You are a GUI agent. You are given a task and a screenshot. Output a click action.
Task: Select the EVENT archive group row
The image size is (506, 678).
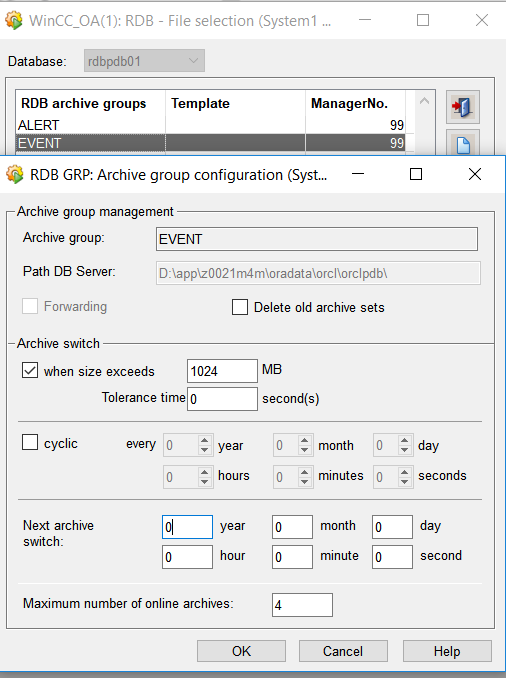click(211, 143)
